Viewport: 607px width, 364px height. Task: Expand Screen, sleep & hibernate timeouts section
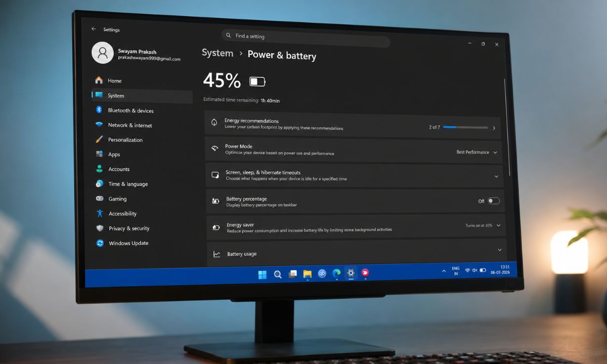(x=496, y=176)
